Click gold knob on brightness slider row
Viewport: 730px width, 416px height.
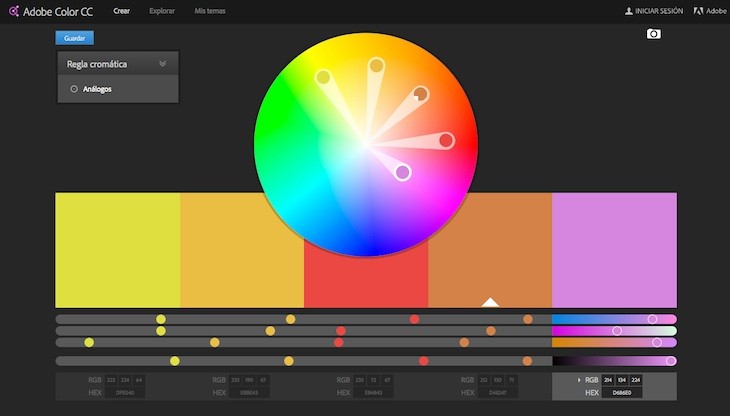point(289,361)
